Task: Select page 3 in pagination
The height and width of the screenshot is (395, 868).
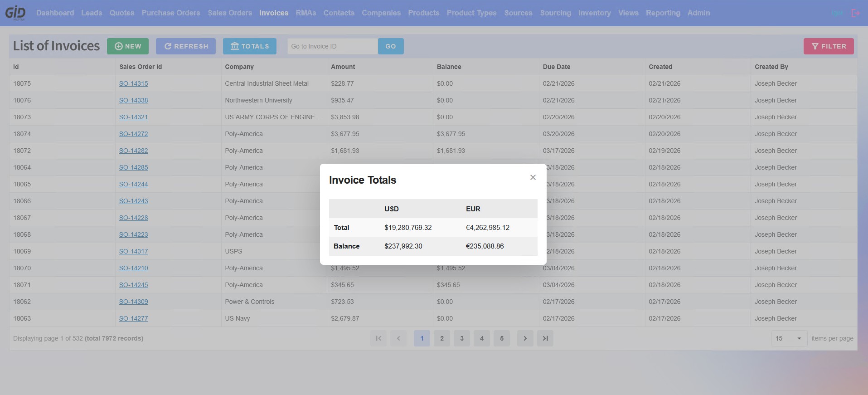Action: click(x=462, y=338)
